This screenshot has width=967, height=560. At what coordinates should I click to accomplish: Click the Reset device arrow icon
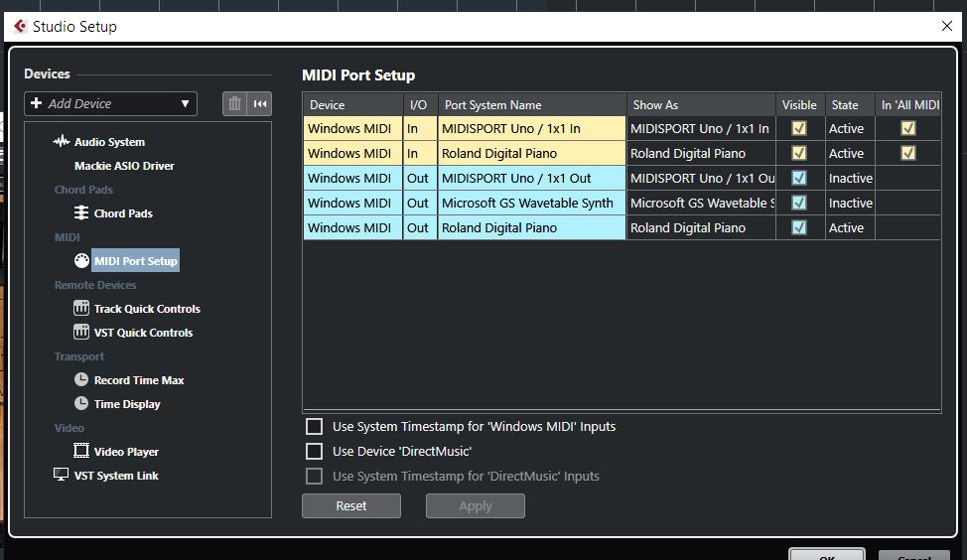[260, 103]
